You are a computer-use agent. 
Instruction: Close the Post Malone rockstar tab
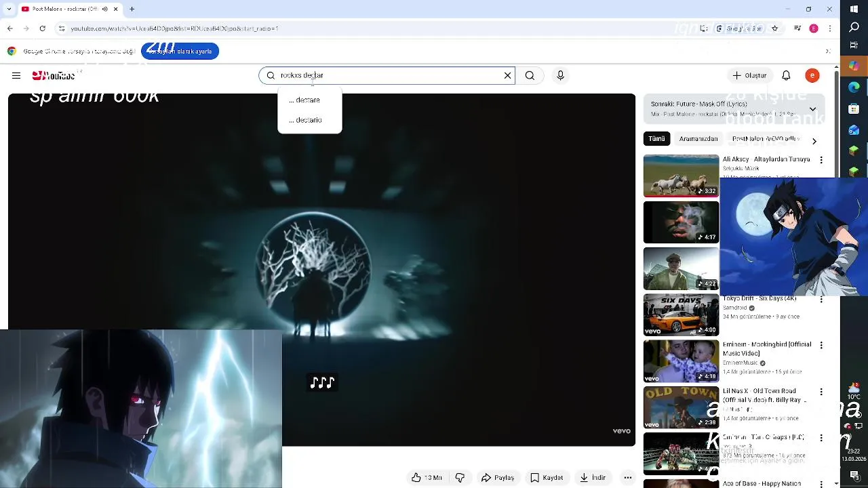(x=115, y=9)
